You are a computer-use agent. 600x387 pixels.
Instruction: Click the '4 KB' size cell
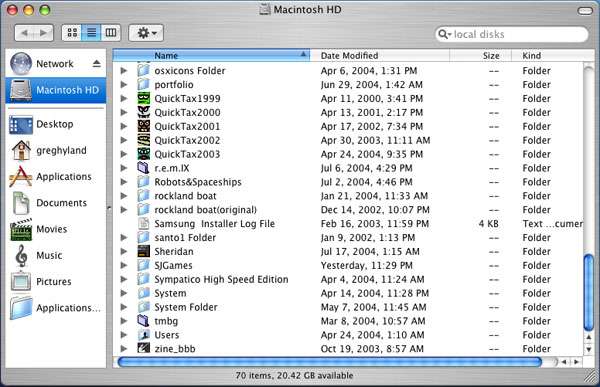488,224
